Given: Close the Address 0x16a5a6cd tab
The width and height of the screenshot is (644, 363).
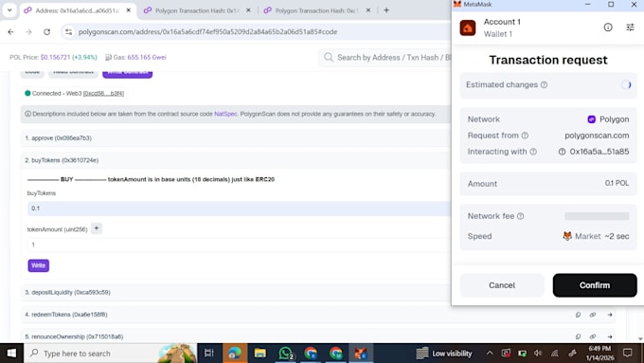Looking at the screenshot, I should (x=129, y=10).
